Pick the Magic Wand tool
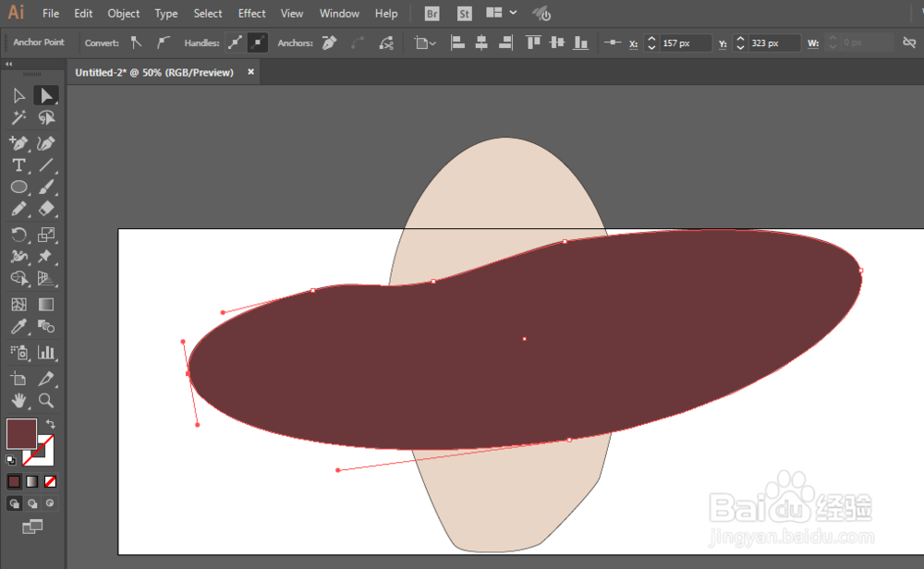This screenshot has height=569, width=924. click(x=18, y=118)
